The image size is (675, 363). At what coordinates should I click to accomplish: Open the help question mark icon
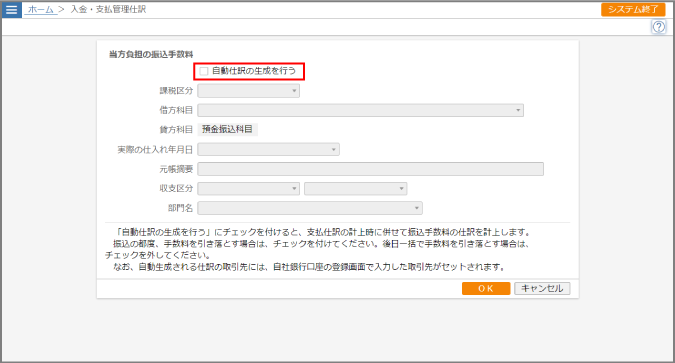(659, 27)
